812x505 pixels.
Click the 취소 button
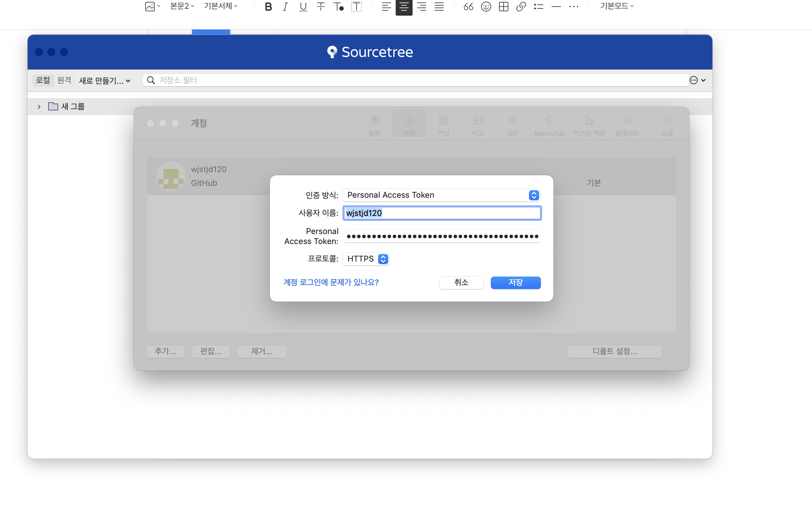pyautogui.click(x=461, y=283)
